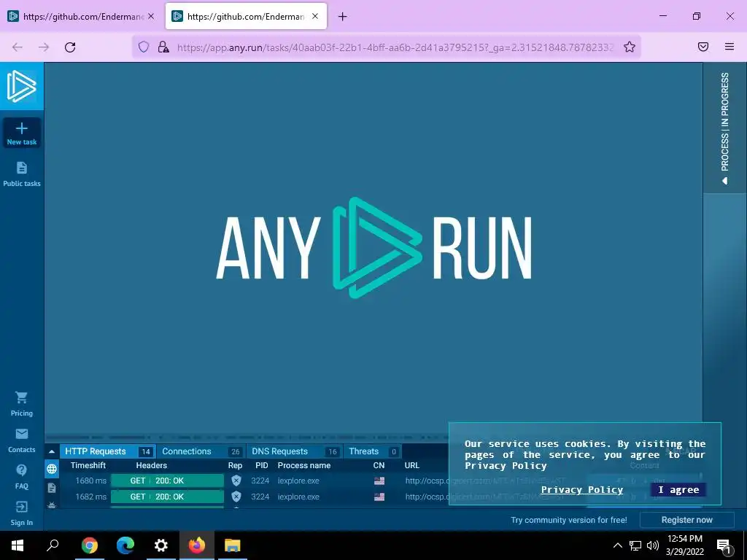Image resolution: width=747 pixels, height=560 pixels.
Task: Go back using the browser back arrow
Action: coord(18,47)
